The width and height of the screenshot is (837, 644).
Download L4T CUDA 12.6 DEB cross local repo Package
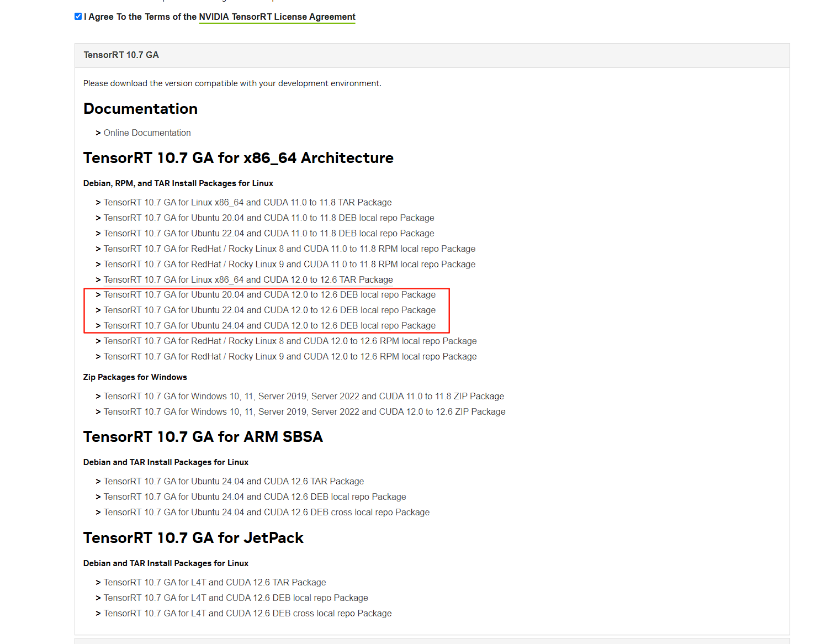(247, 614)
